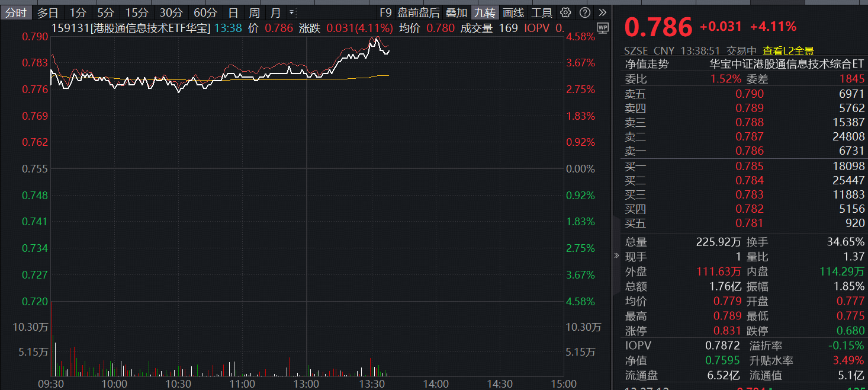
Task: Switch to the 5分 chart tab
Action: point(106,12)
